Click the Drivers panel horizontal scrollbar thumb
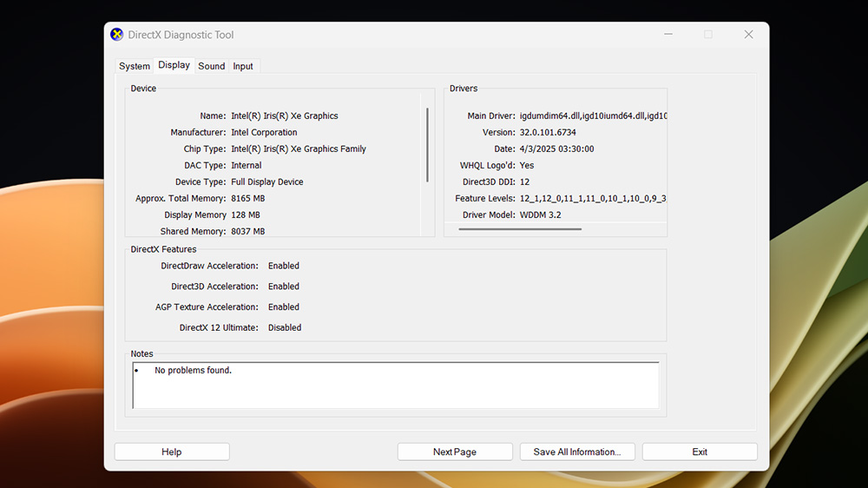Screen dimensions: 868x488 520,228
